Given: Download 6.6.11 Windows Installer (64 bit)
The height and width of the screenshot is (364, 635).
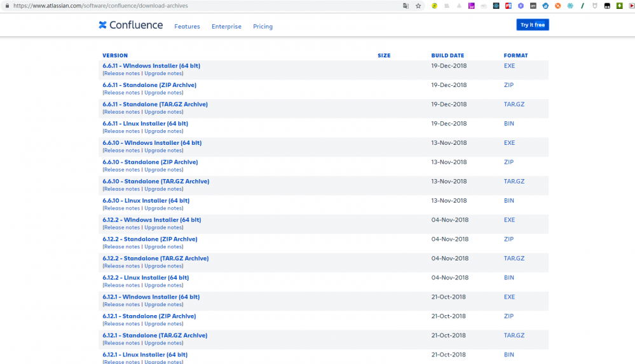Looking at the screenshot, I should 151,66.
